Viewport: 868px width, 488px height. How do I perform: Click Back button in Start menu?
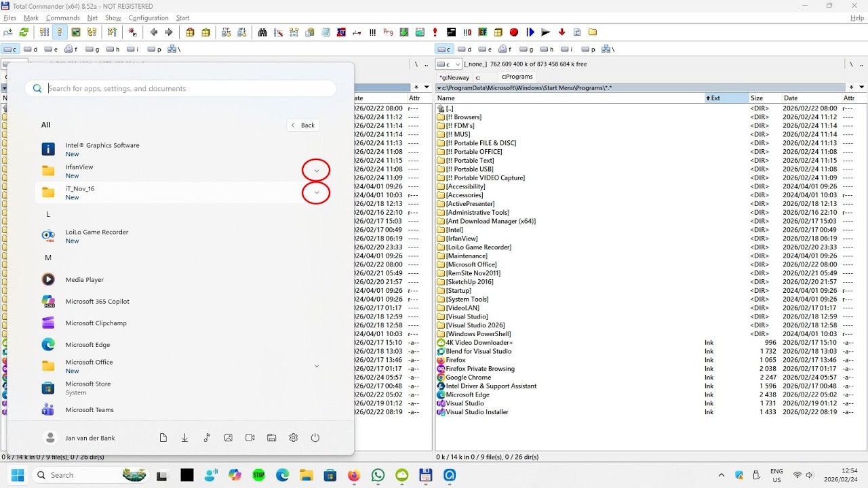click(302, 125)
